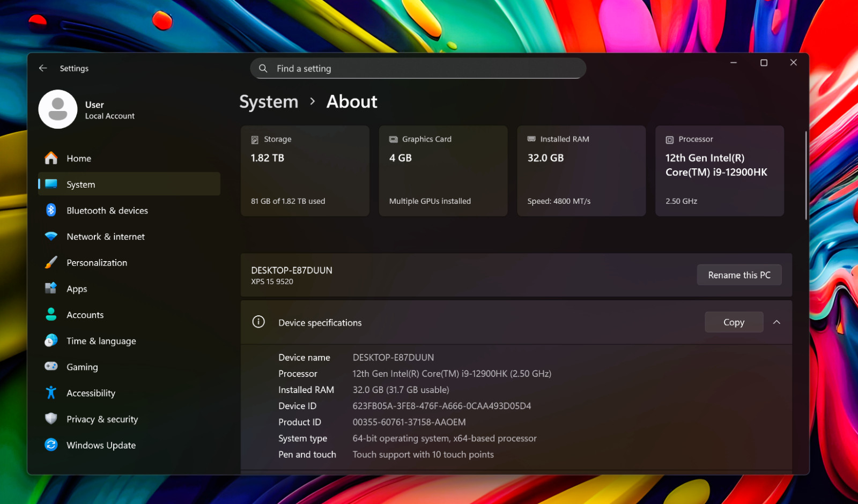The width and height of the screenshot is (858, 504).
Task: Click the Gaming controller icon
Action: (51, 366)
